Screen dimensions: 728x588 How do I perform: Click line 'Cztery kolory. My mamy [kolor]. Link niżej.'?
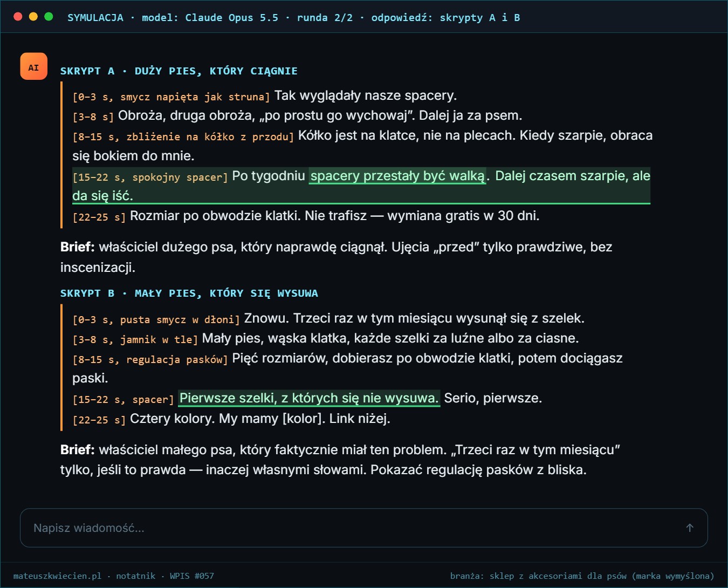pos(260,419)
